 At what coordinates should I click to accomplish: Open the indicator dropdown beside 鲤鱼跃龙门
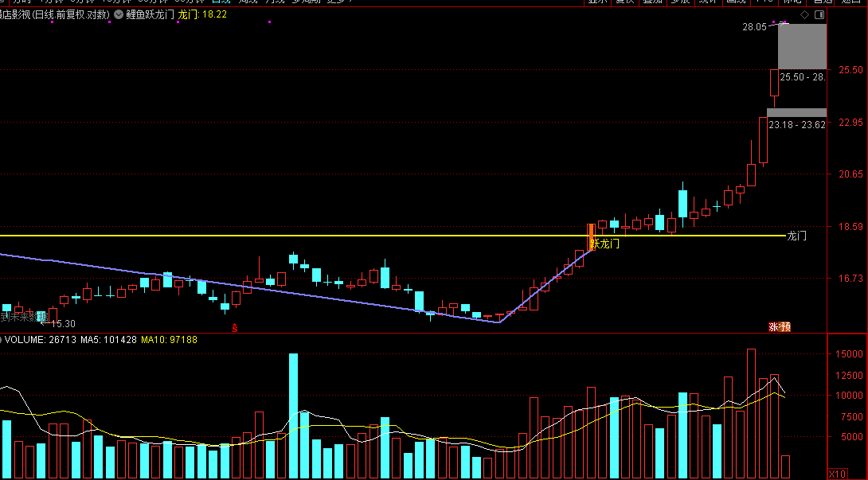[119, 15]
